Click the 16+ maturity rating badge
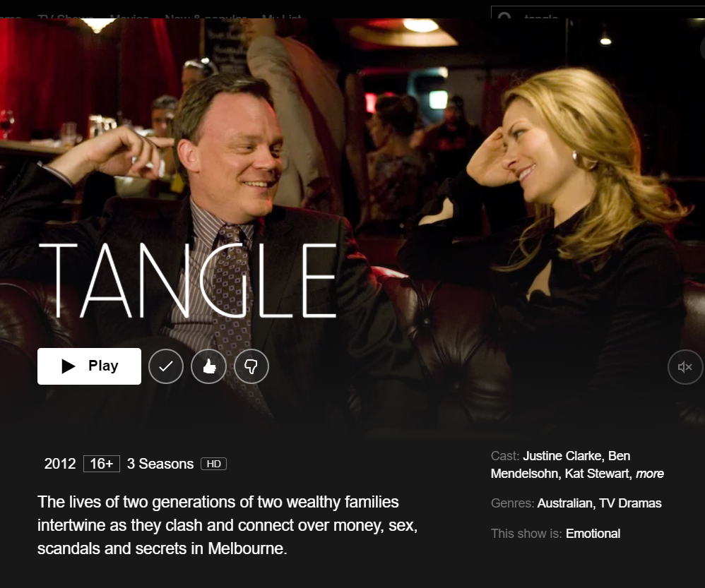This screenshot has height=588, width=705. tap(102, 464)
